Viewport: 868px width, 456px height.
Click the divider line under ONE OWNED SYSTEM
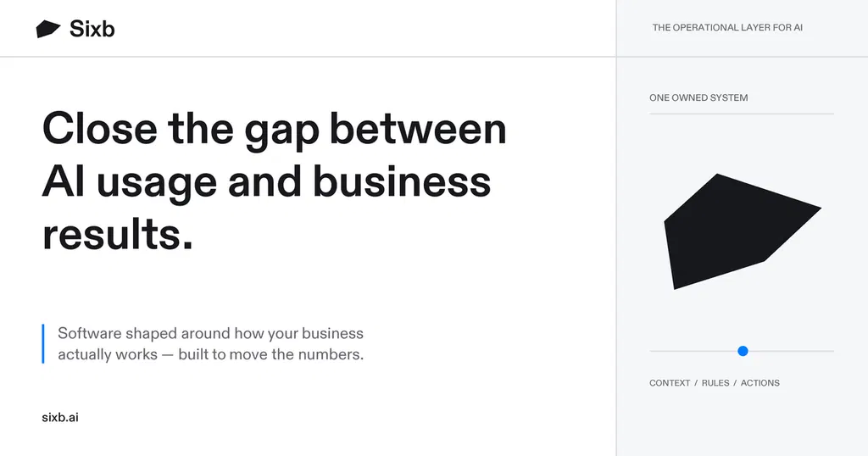[742, 114]
